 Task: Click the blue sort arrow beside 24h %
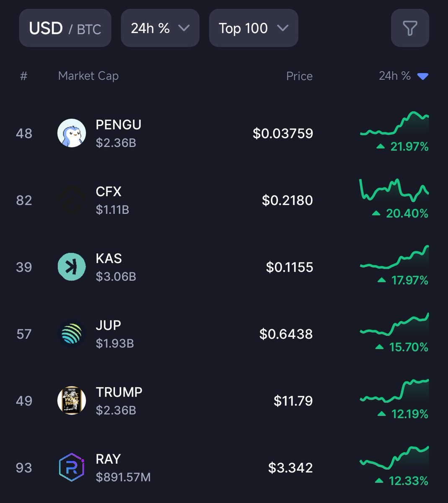(423, 76)
